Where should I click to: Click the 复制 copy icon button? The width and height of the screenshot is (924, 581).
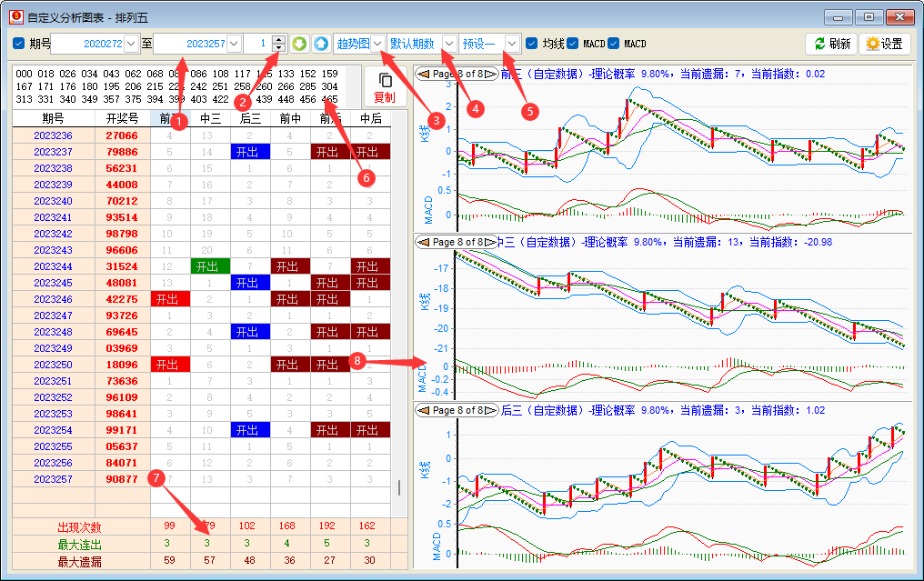point(385,87)
